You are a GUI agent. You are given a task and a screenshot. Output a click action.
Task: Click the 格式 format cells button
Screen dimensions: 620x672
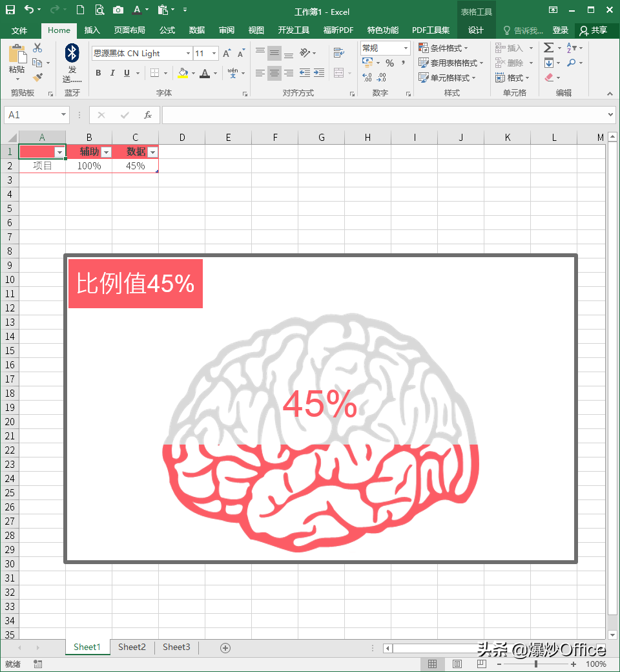click(x=512, y=78)
